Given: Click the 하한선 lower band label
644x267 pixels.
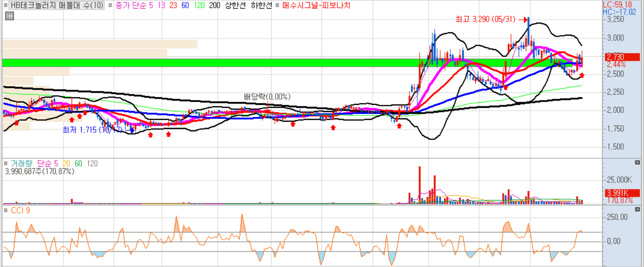Looking at the screenshot, I should pos(261,6).
